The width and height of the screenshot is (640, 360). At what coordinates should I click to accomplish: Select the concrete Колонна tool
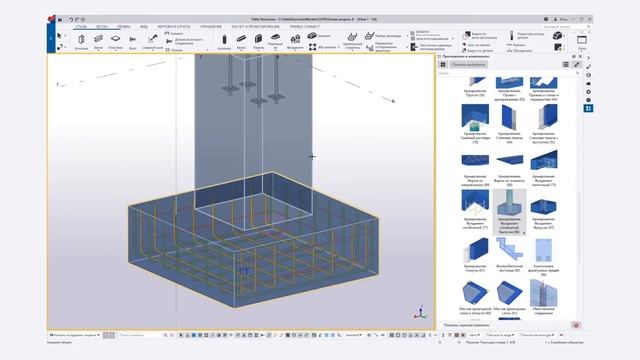pyautogui.click(x=224, y=42)
